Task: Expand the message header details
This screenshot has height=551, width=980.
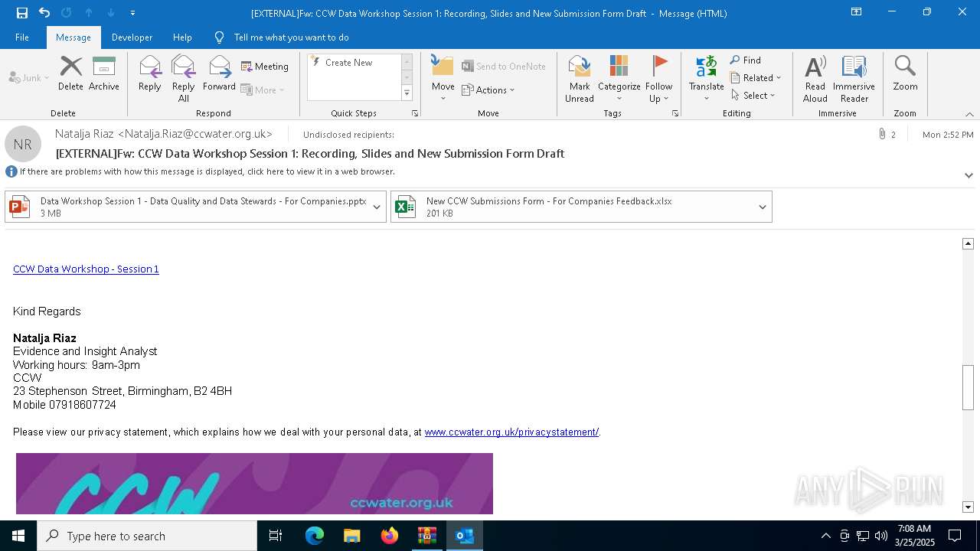Action: click(x=969, y=175)
